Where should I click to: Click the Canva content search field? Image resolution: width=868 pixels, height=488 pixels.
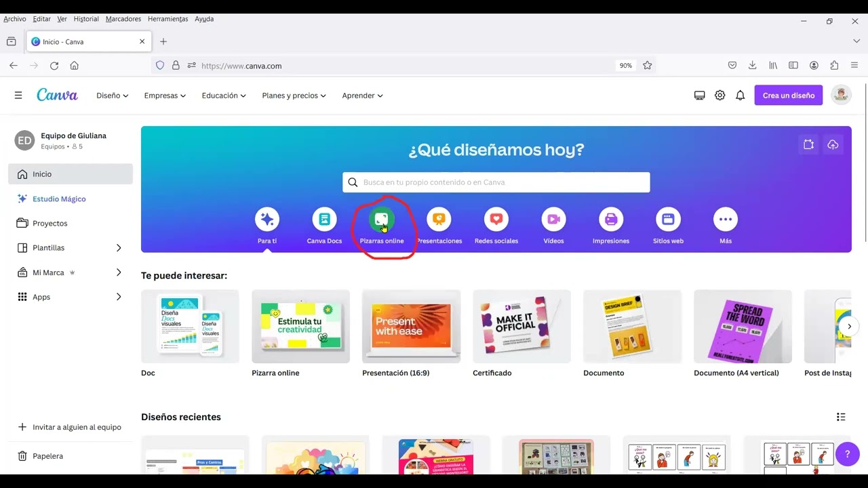496,182
